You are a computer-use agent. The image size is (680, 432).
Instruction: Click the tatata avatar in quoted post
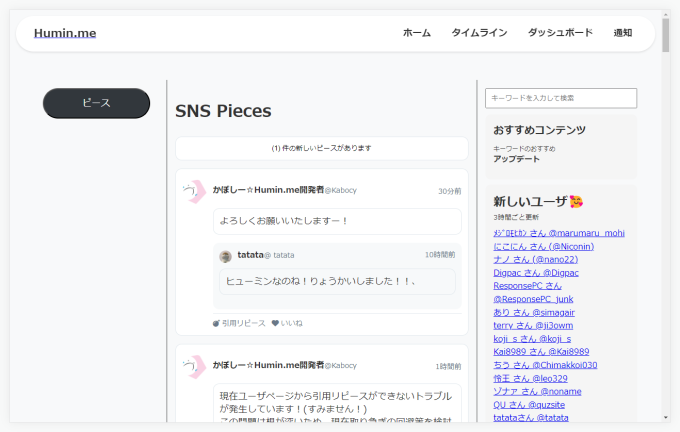(x=226, y=256)
